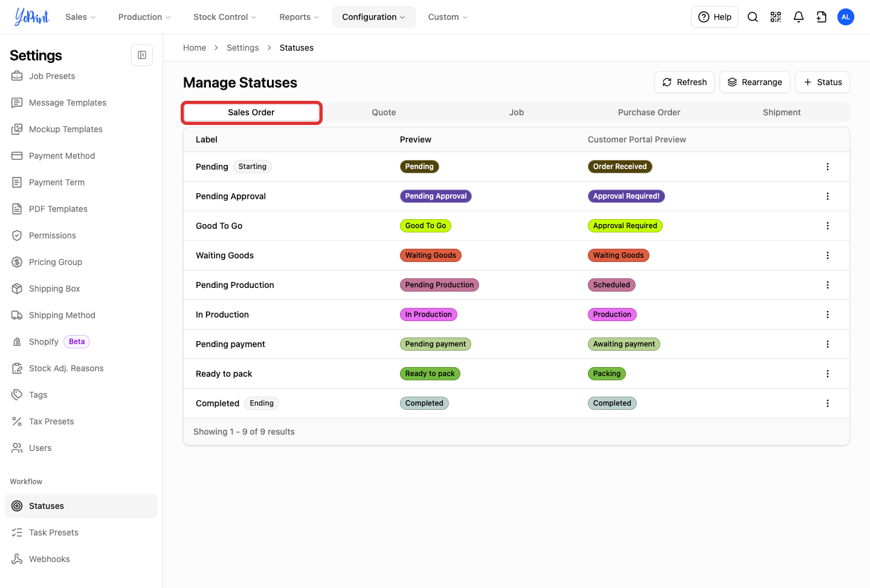
Task: Open row options for Pending status
Action: click(x=828, y=167)
